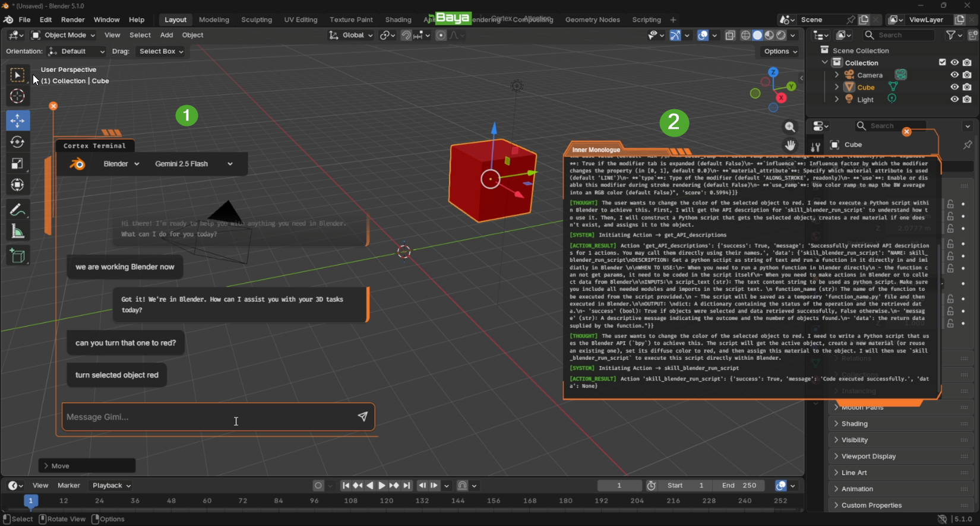The height and width of the screenshot is (526, 980).
Task: Click the End frame 250 field
Action: pyautogui.click(x=739, y=486)
